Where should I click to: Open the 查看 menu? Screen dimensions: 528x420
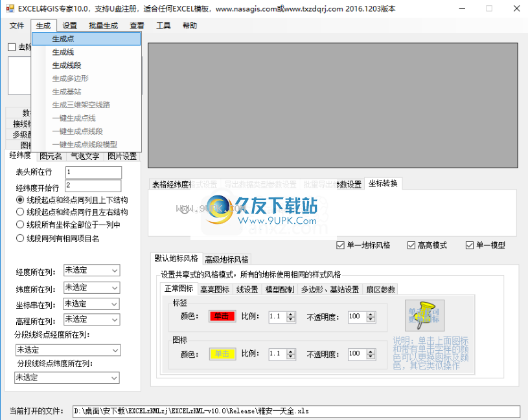137,25
